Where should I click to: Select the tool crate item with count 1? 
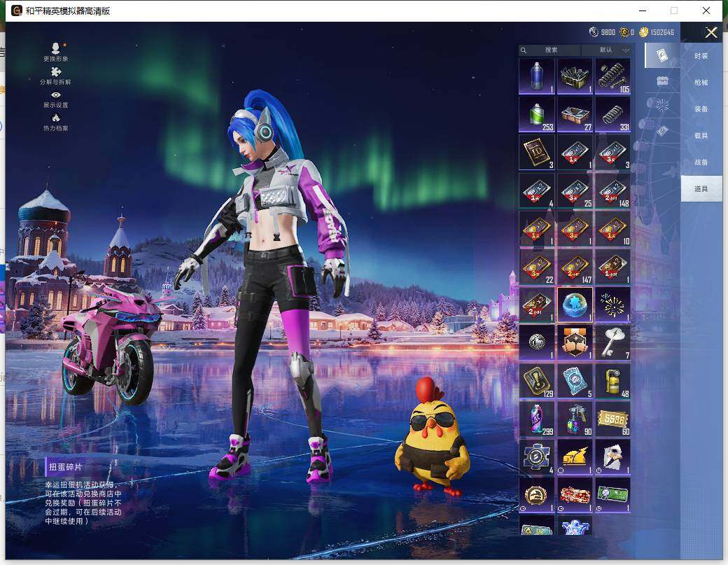point(575,76)
